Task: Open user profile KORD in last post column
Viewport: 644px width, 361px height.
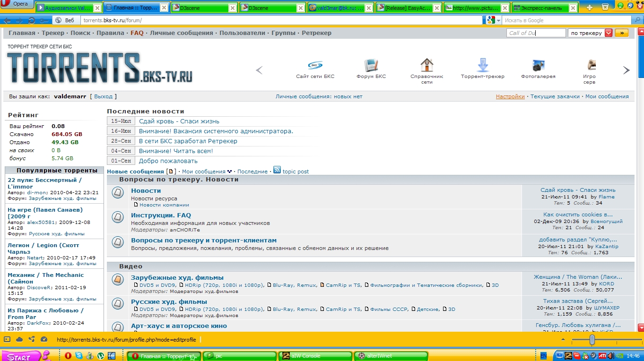Action: (x=607, y=284)
